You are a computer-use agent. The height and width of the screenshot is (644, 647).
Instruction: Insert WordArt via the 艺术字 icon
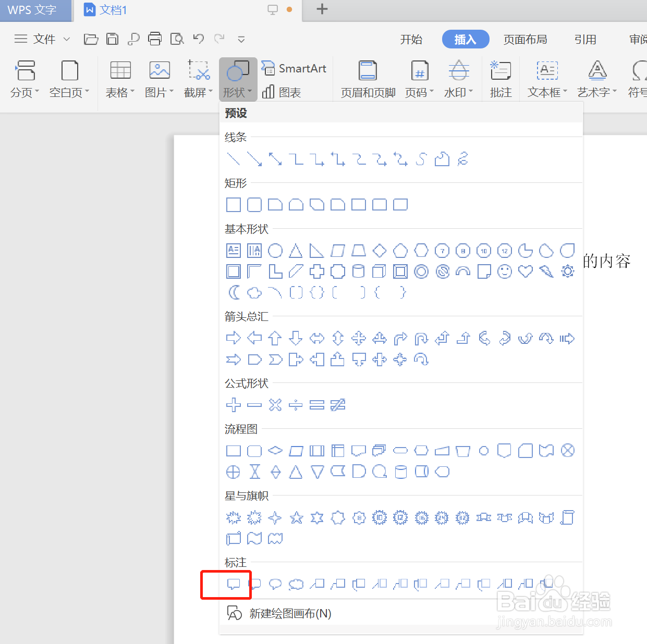coord(596,78)
